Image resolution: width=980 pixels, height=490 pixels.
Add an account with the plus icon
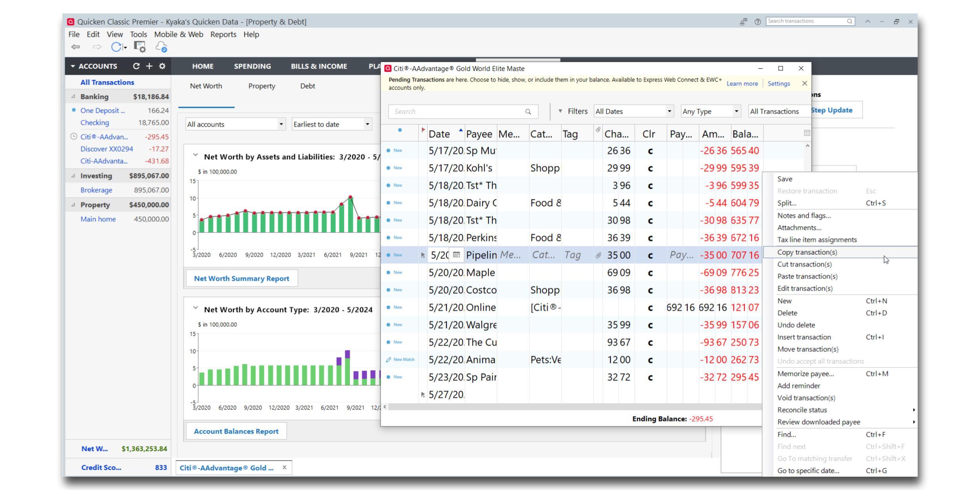(149, 66)
